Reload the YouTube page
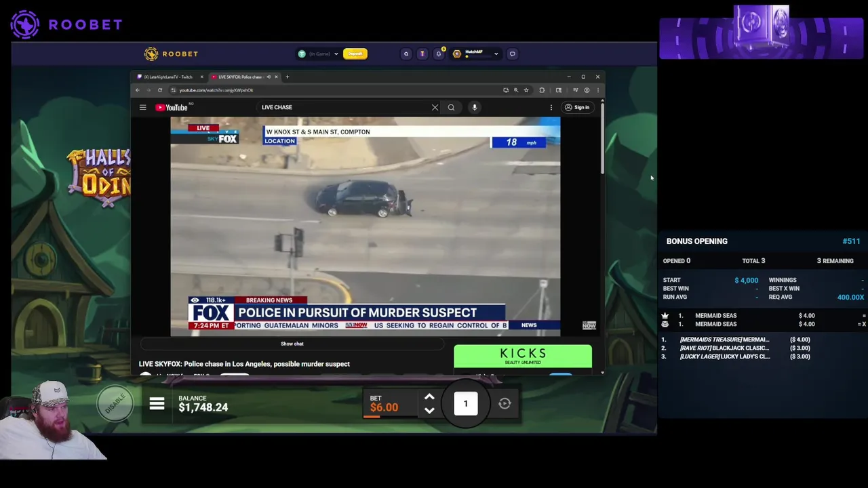The image size is (868, 488). [x=160, y=90]
